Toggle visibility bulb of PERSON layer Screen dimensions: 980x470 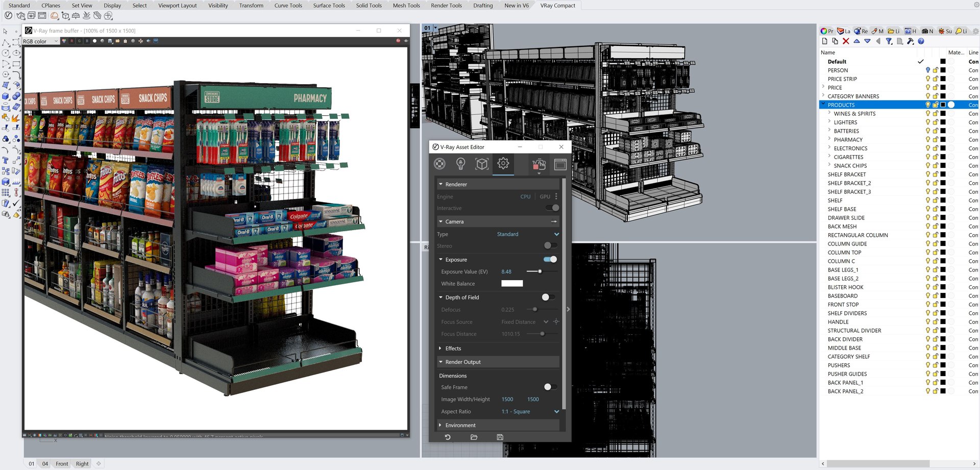point(928,70)
